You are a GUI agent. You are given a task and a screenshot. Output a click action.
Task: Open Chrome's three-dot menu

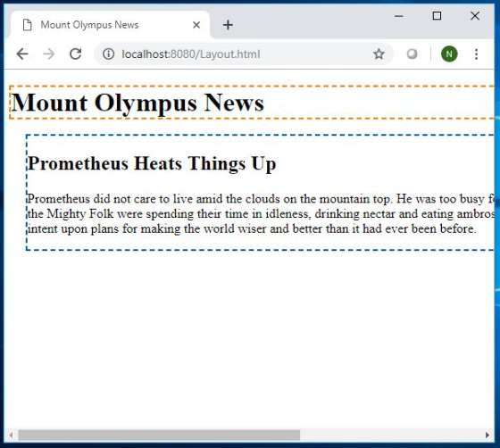click(476, 54)
